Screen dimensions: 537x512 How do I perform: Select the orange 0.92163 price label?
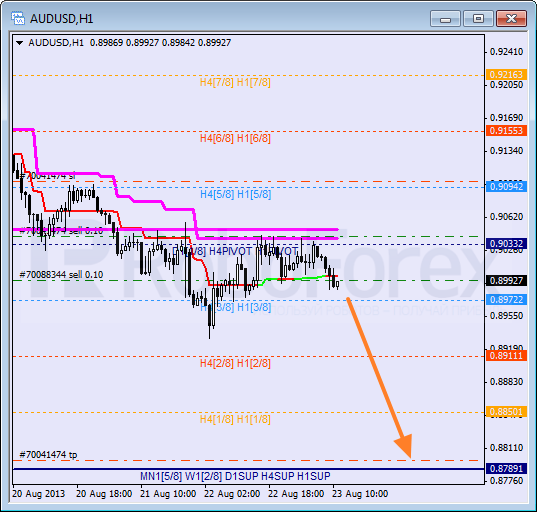(x=506, y=75)
